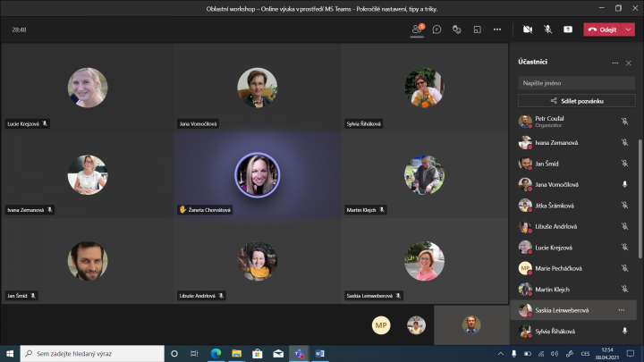This screenshot has height=362, width=644.
Task: Select Libuše Andrlová video tile avatar
Action: [257, 261]
